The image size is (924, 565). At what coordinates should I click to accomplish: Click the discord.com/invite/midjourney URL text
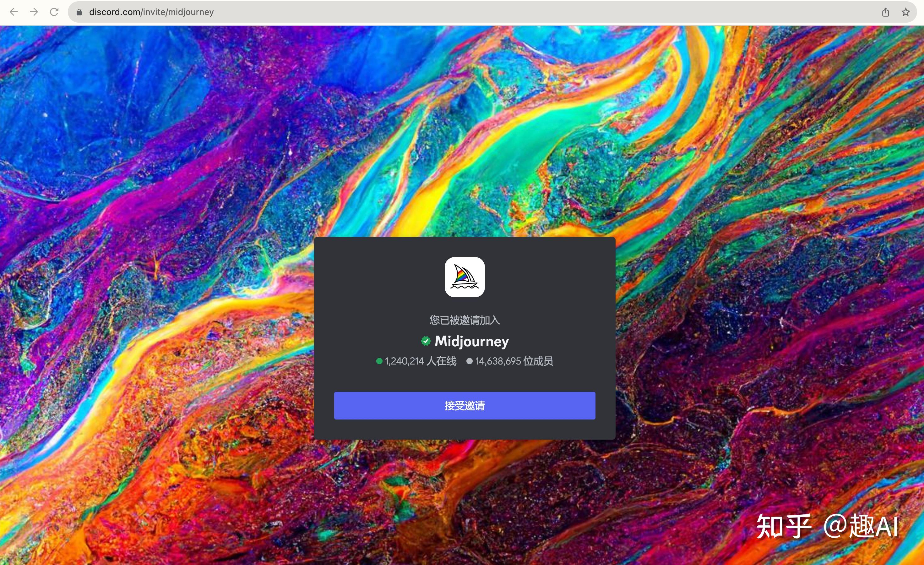[151, 12]
